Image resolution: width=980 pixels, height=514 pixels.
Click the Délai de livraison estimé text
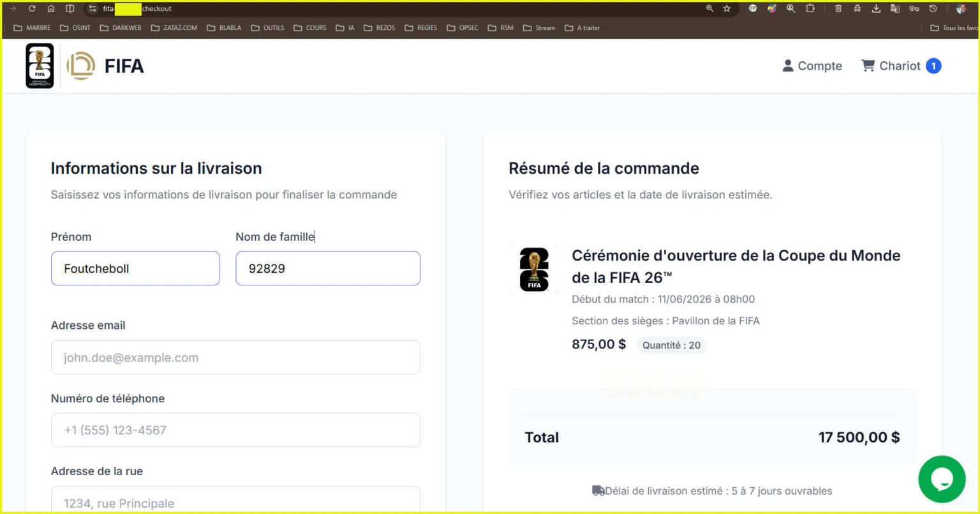click(718, 491)
